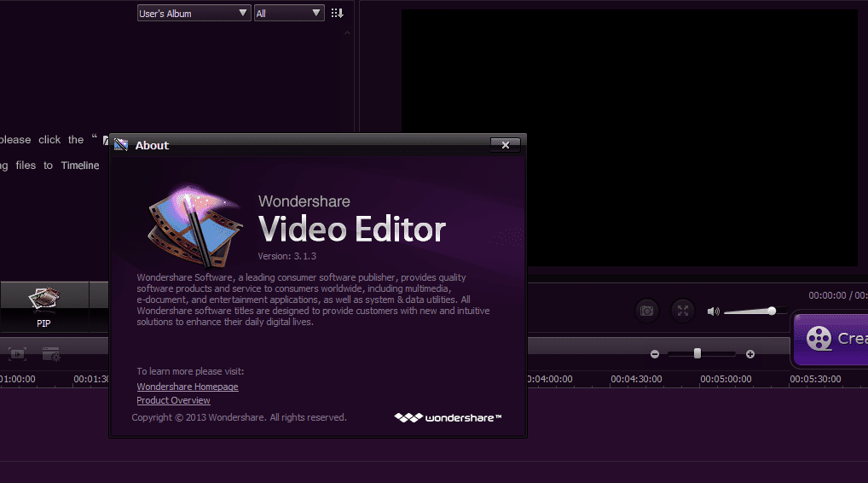Open the Wondershare Homepage link
Viewport: 868px width, 483px height.
(188, 387)
